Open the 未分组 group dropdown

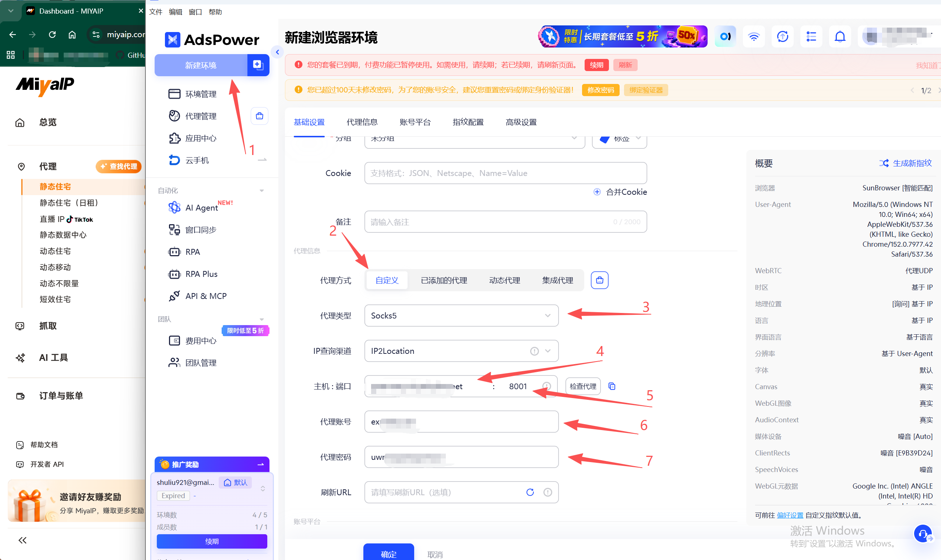click(475, 139)
